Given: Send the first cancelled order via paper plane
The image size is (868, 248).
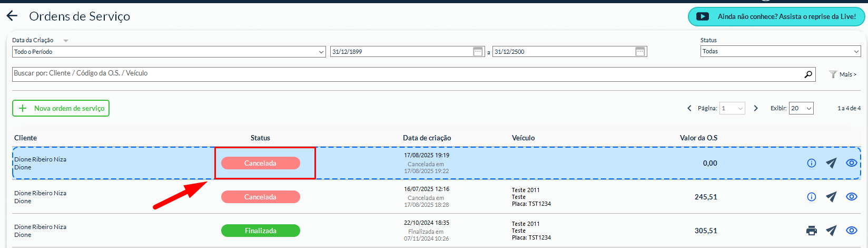Looking at the screenshot, I should coord(831,163).
